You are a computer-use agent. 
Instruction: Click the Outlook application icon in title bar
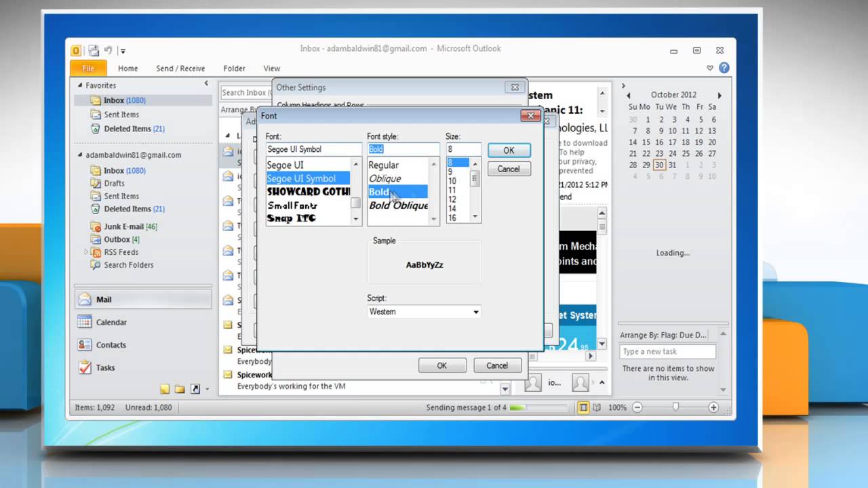coord(76,50)
